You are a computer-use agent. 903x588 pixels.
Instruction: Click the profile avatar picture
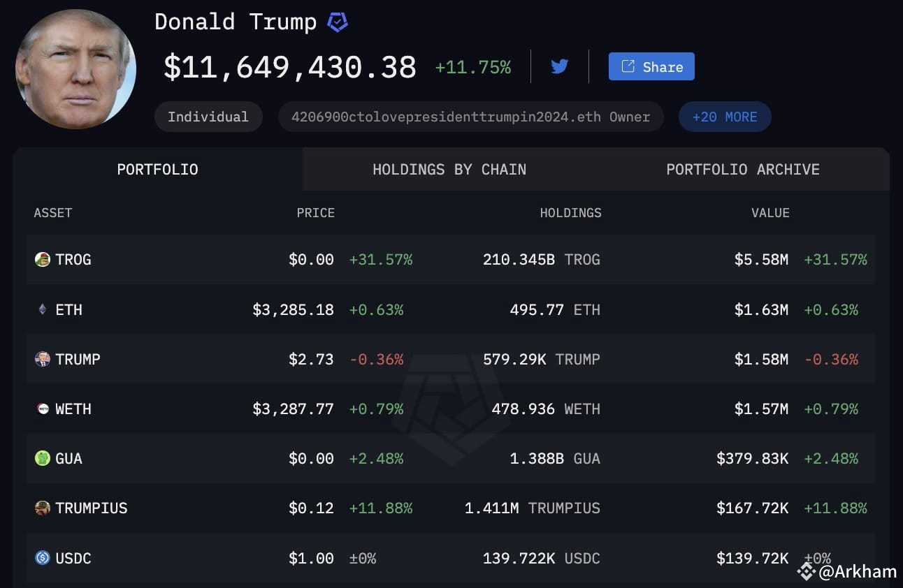point(75,68)
